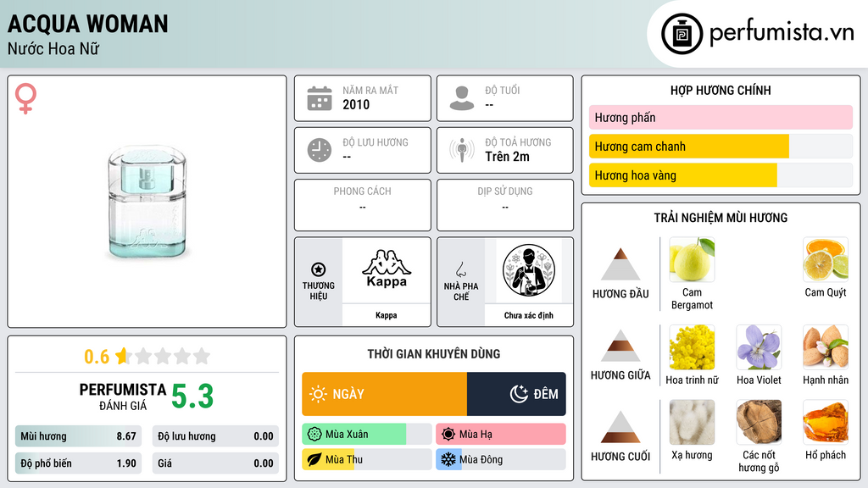Click the clock icon for Độ lưu hương
Viewport: 868px width, 488px height.
320,150
